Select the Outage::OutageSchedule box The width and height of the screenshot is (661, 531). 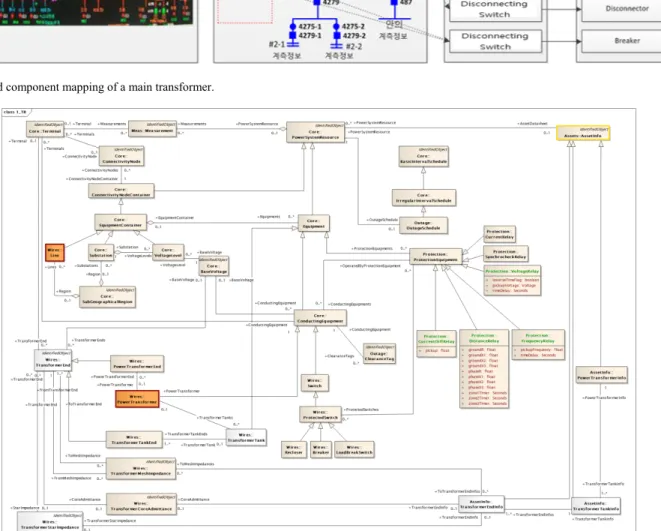[423, 225]
